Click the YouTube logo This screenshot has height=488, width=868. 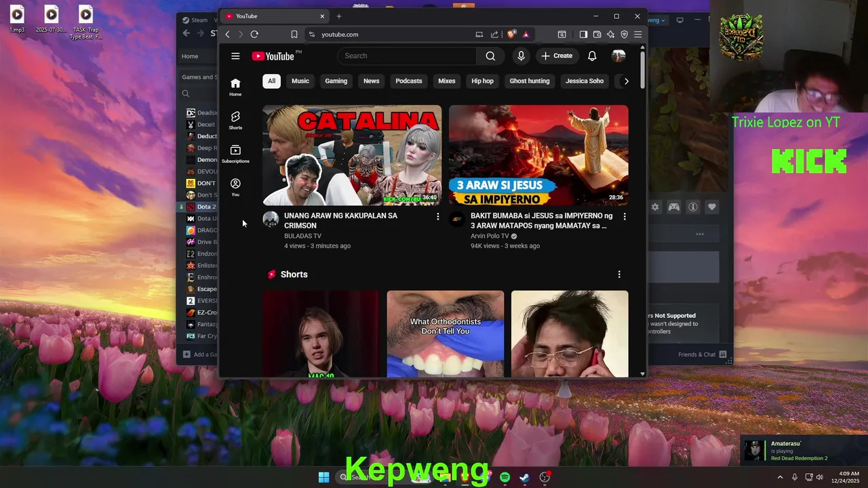273,56
